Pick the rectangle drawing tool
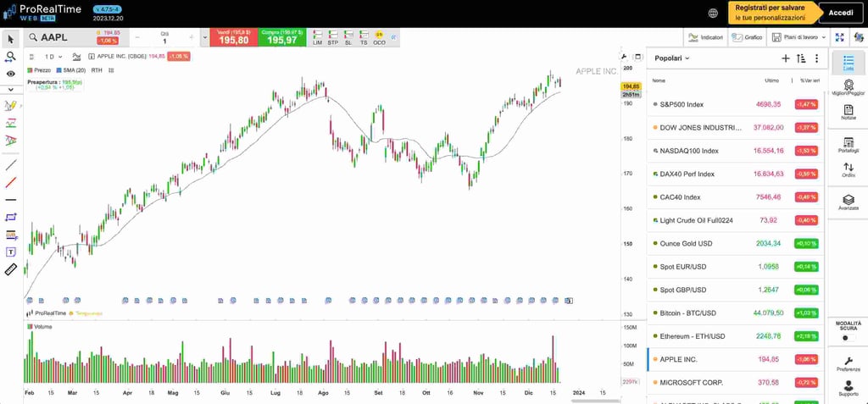Viewport: 868px width, 404px height. click(x=11, y=217)
